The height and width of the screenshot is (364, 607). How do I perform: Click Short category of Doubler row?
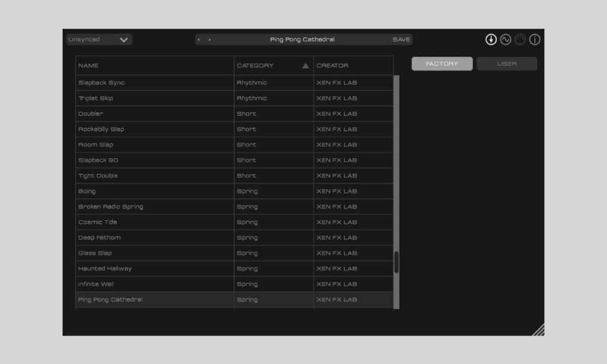(x=246, y=113)
